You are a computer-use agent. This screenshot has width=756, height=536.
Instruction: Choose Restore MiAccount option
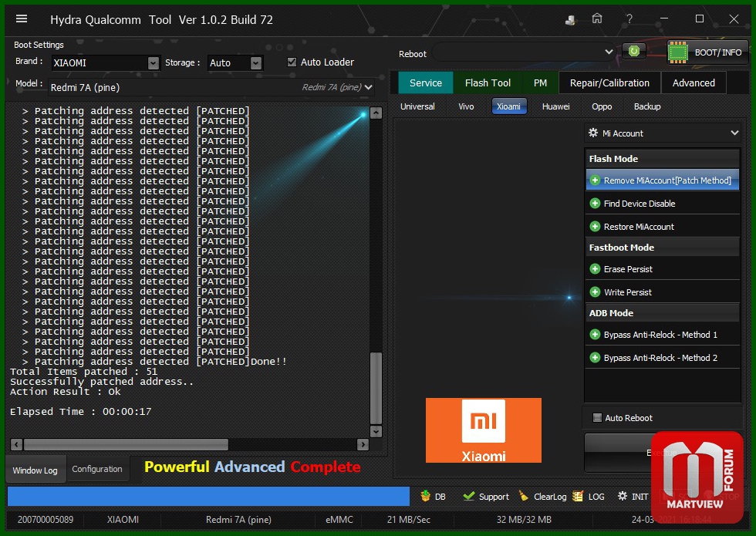click(663, 227)
